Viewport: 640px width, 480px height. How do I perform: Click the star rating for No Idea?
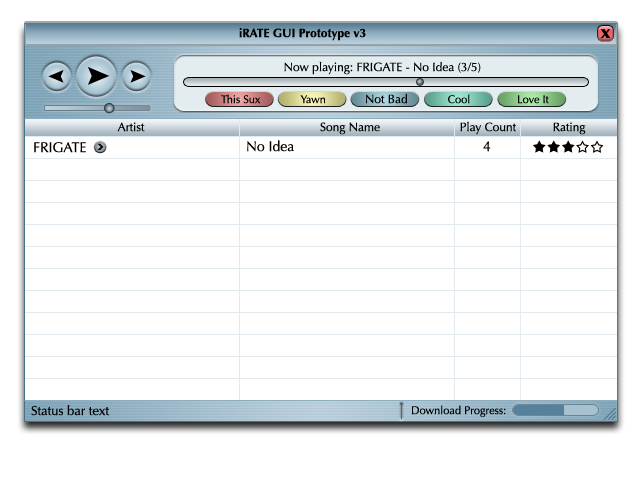click(568, 147)
